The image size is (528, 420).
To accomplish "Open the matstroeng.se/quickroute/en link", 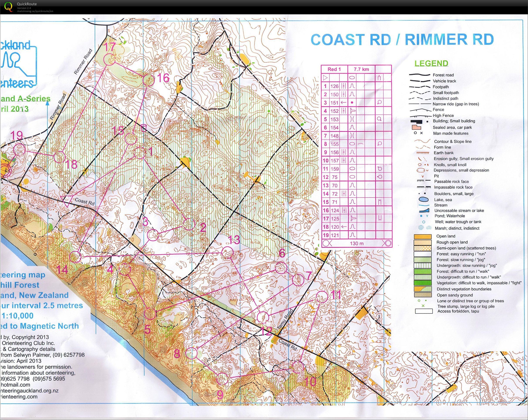I will point(35,11).
